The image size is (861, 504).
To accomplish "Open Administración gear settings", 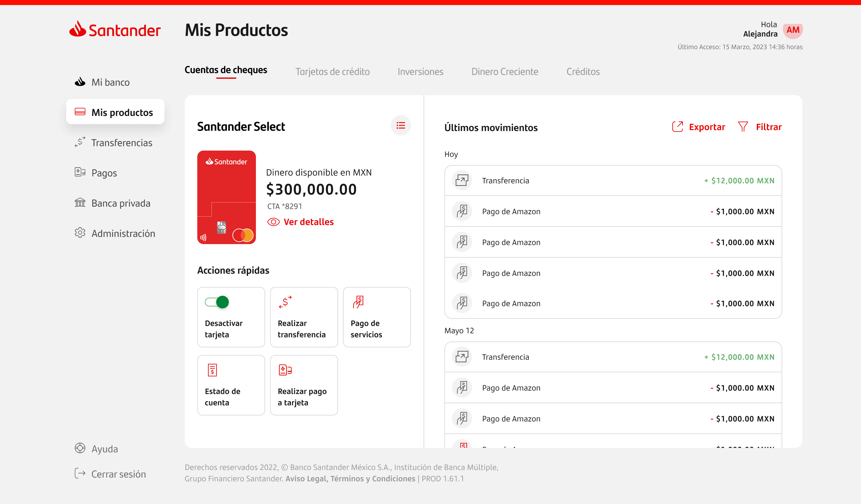I will (80, 233).
